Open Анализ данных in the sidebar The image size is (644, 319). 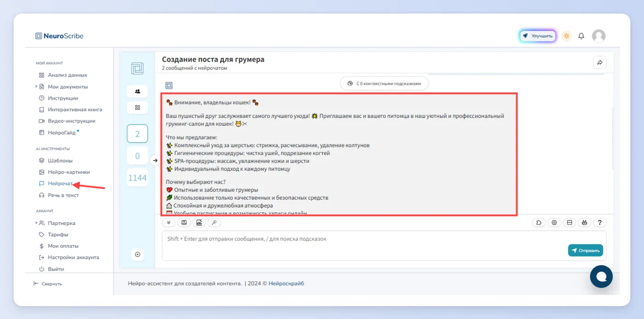[63, 75]
